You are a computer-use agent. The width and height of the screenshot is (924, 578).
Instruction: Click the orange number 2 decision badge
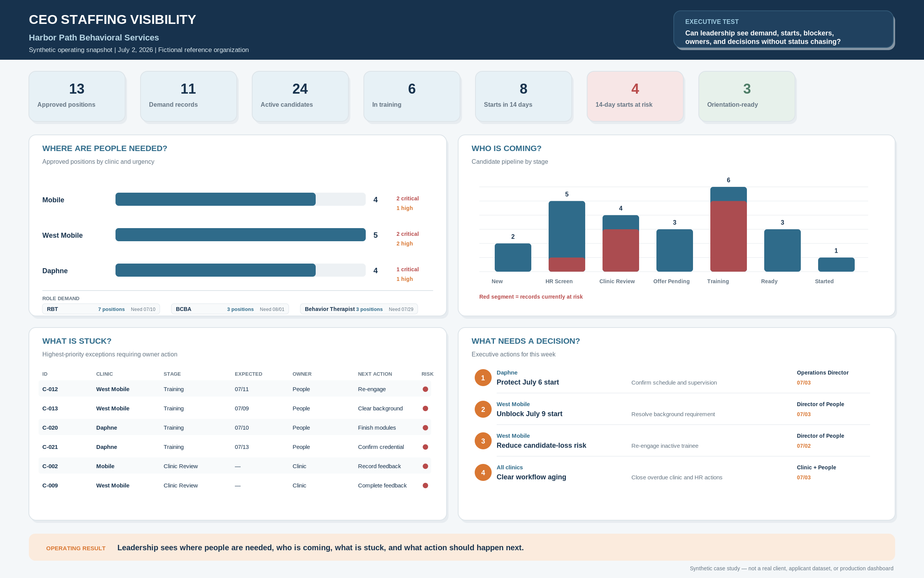pyautogui.click(x=483, y=409)
